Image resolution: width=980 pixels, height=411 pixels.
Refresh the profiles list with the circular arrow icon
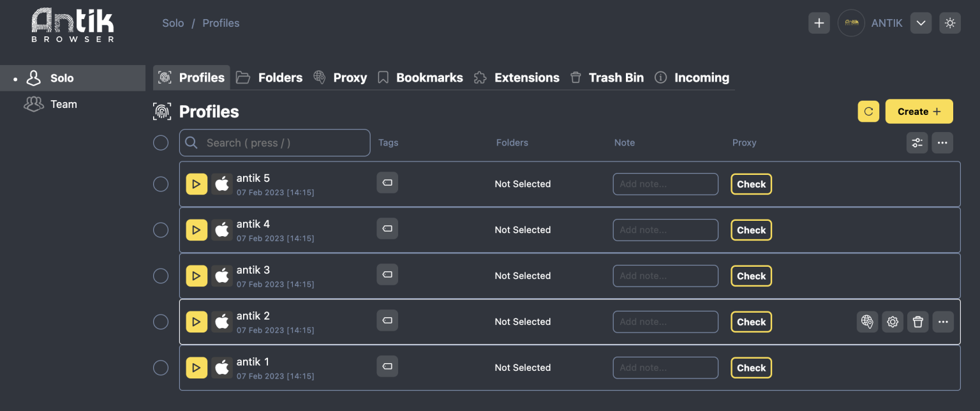click(x=868, y=111)
